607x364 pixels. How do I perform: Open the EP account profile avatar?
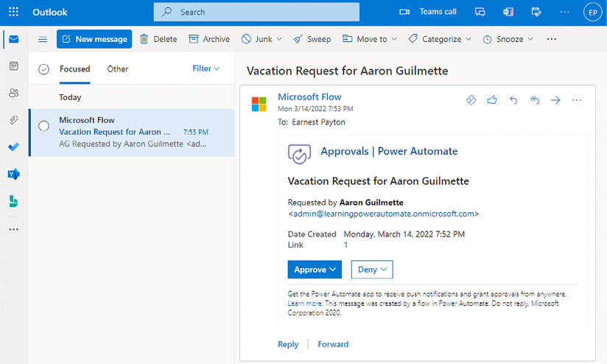tap(593, 13)
